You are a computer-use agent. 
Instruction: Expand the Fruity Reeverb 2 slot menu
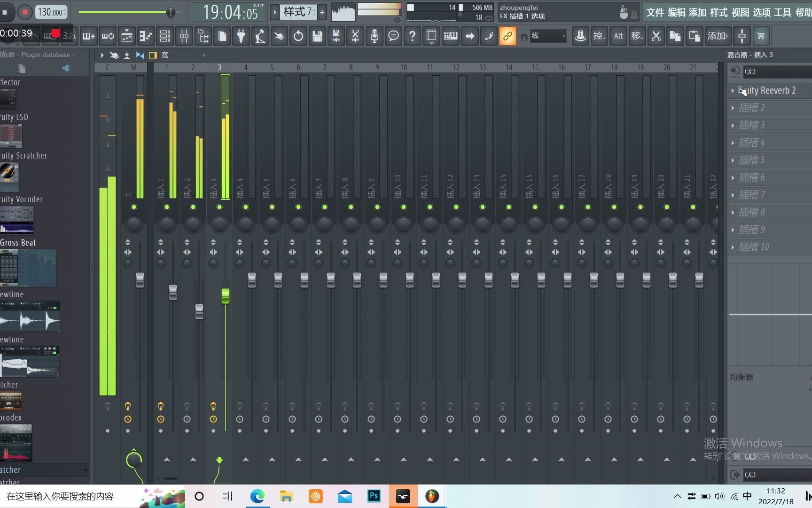coord(733,90)
